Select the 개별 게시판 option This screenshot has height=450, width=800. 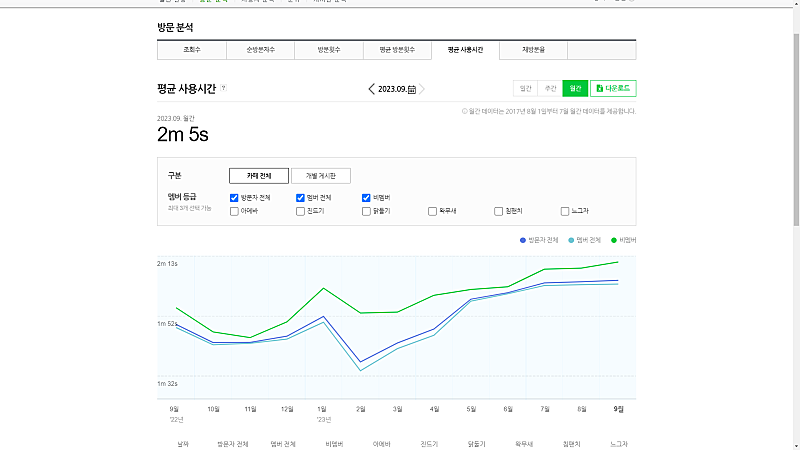tap(321, 176)
